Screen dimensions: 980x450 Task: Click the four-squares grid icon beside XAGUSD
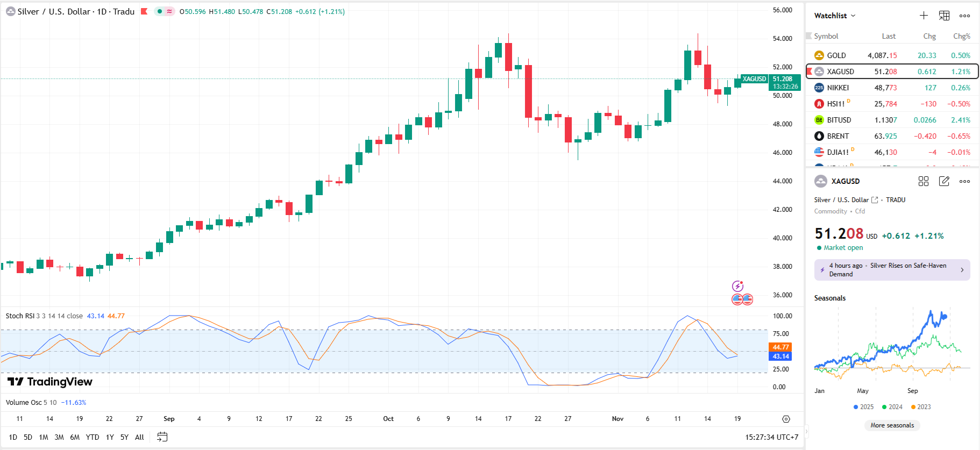[924, 181]
